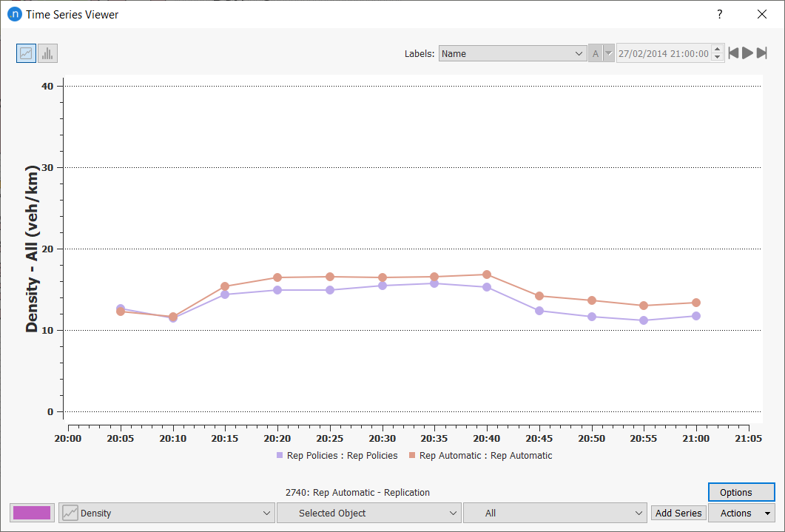Switch to line chart view

(26, 53)
